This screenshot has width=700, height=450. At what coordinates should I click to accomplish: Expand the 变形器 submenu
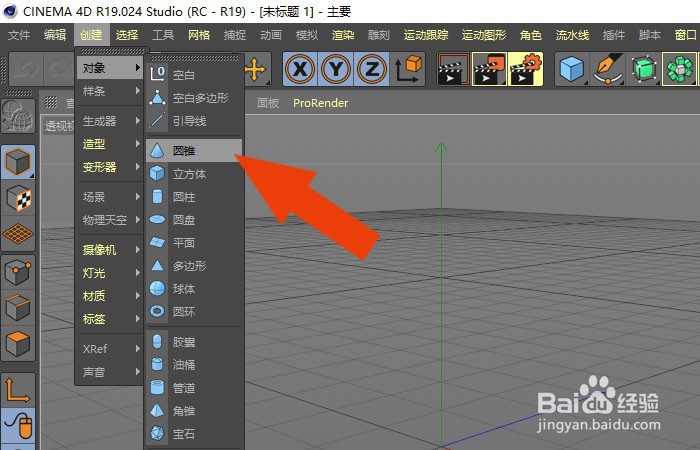pos(110,167)
